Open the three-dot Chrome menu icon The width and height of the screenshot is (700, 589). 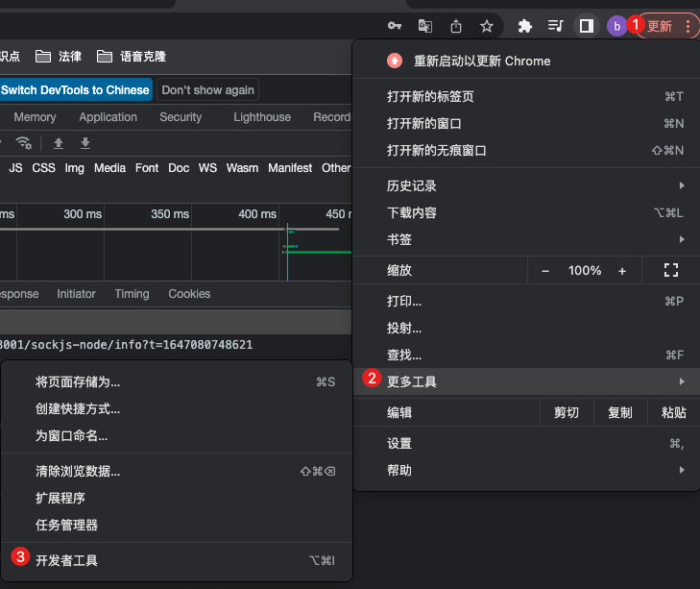(688, 26)
